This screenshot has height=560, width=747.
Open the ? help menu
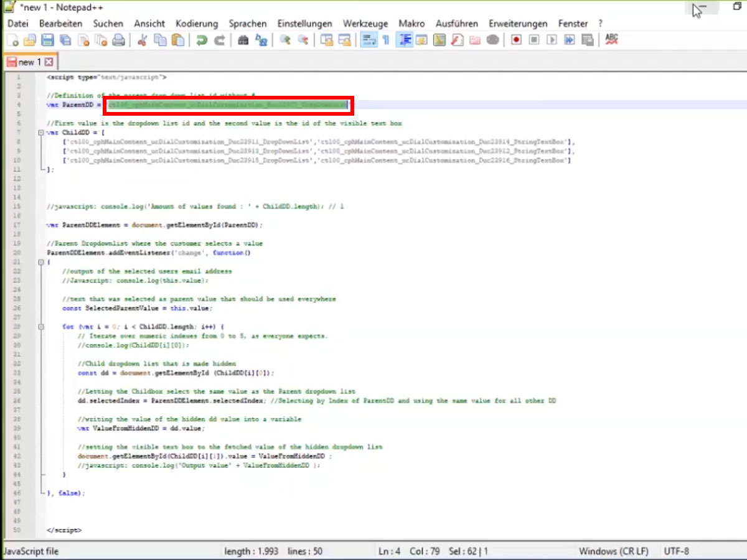click(x=600, y=24)
